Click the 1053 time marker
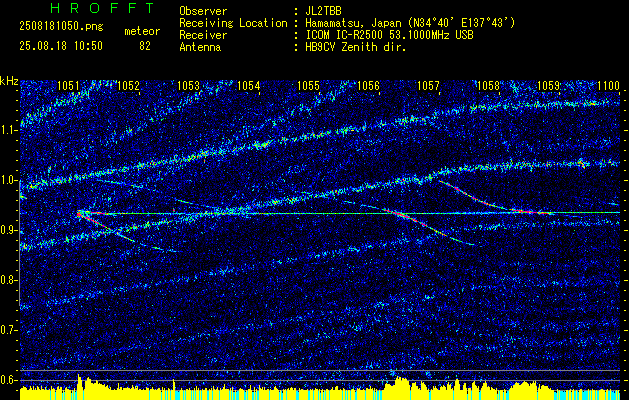629x400 pixels. 188,85
